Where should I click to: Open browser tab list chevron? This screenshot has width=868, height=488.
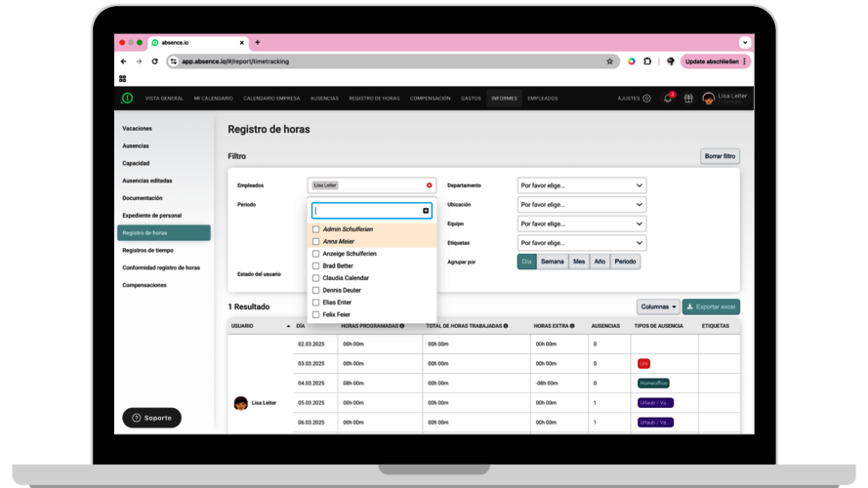745,43
